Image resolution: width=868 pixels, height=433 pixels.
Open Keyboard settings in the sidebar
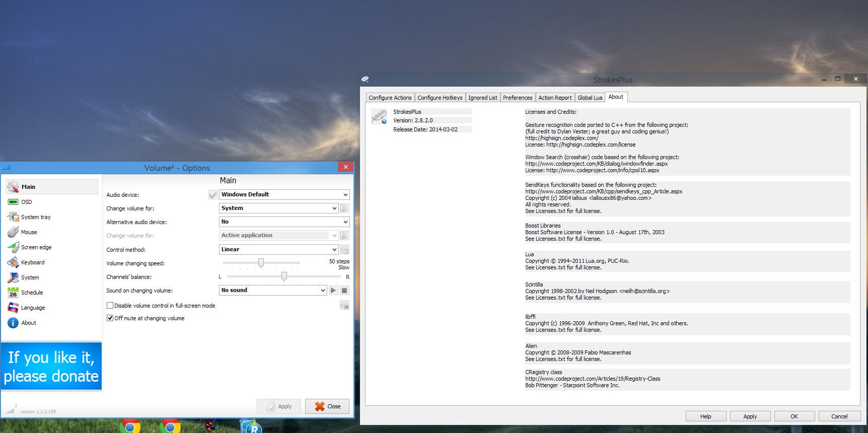click(52, 262)
